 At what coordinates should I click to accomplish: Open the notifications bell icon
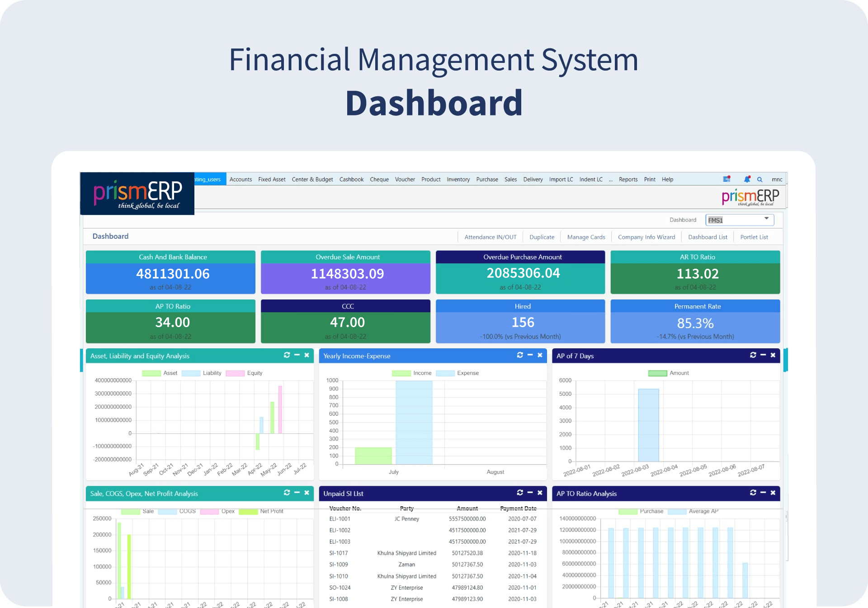pyautogui.click(x=747, y=179)
